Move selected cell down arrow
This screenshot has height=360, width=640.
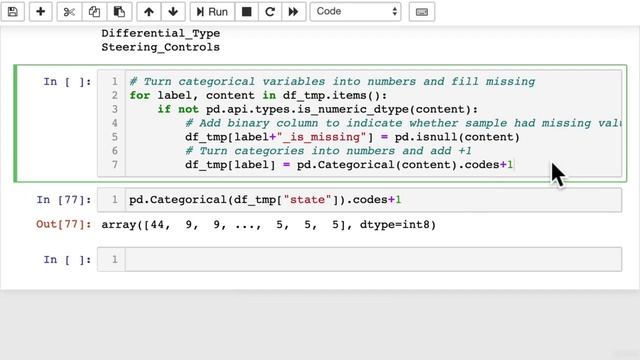coord(173,11)
